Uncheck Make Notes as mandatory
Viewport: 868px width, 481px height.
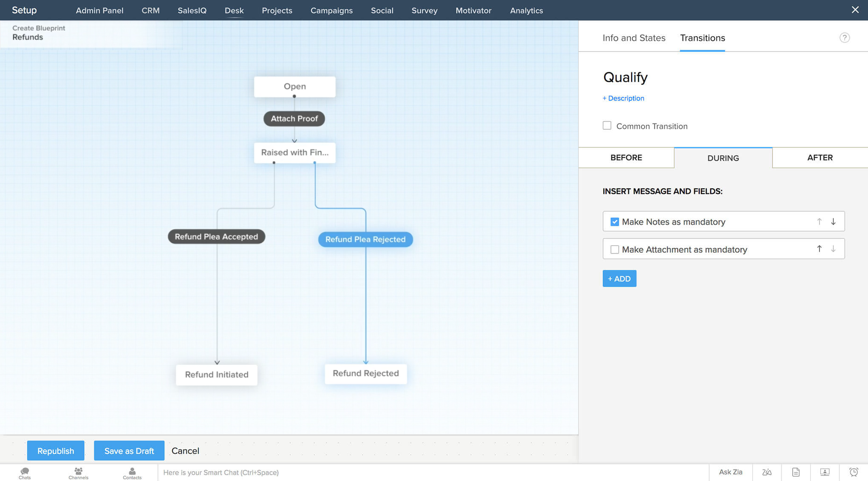coord(614,222)
